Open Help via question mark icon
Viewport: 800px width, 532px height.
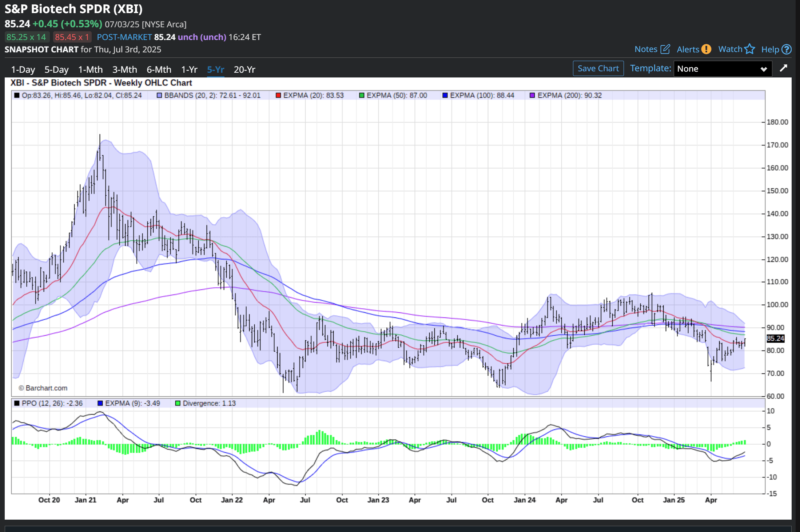click(786, 49)
